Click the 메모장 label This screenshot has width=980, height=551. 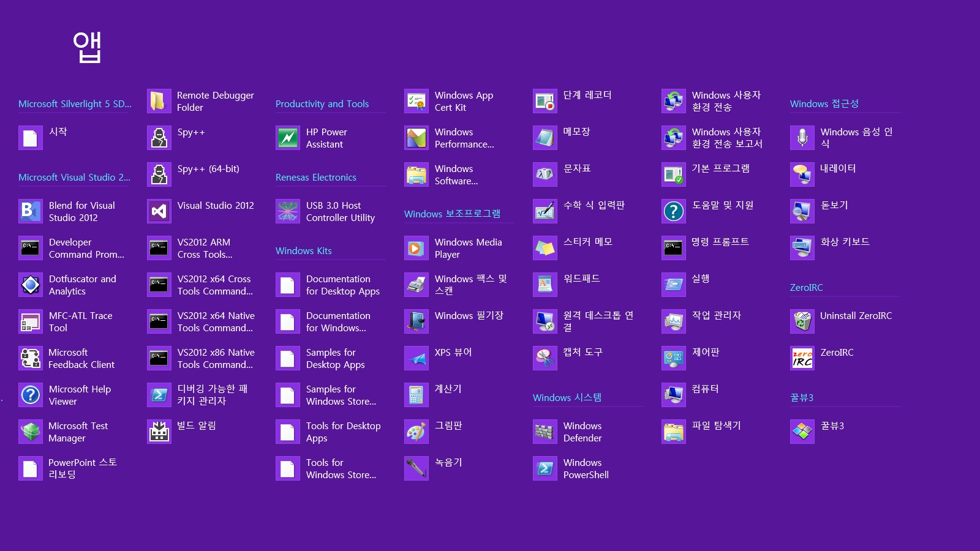point(577,132)
